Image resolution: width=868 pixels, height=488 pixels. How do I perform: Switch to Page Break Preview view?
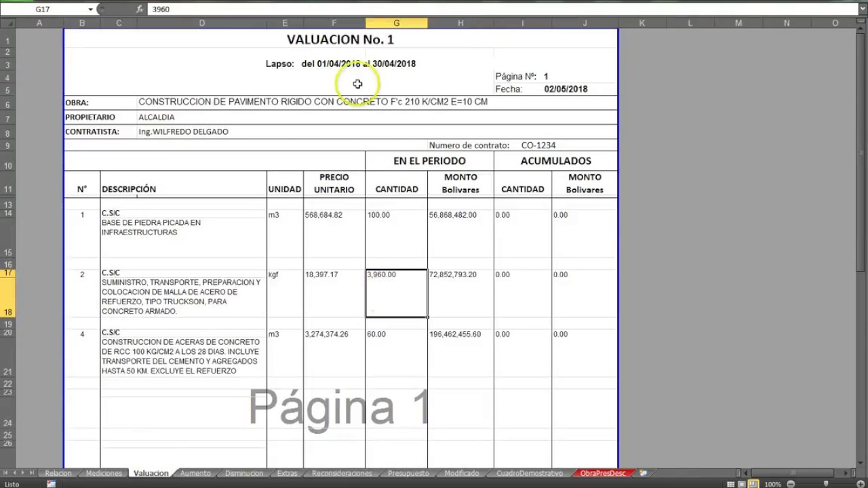coord(753,484)
